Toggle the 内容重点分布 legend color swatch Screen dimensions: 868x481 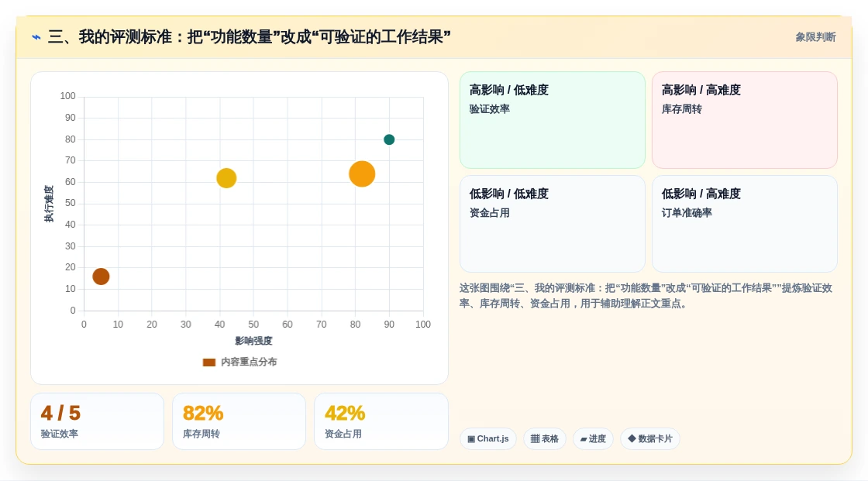(208, 362)
